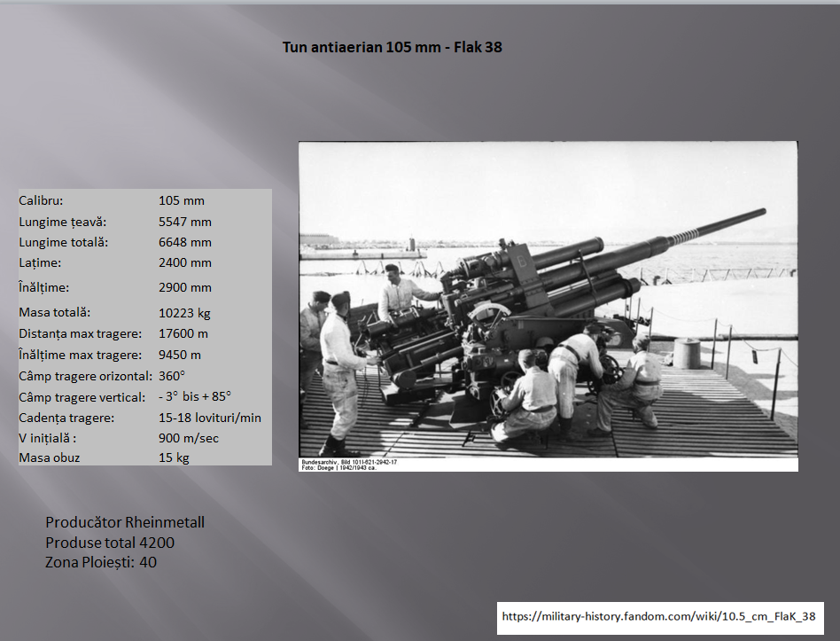Click the 'Înălțime max tragere:' label

81,355
